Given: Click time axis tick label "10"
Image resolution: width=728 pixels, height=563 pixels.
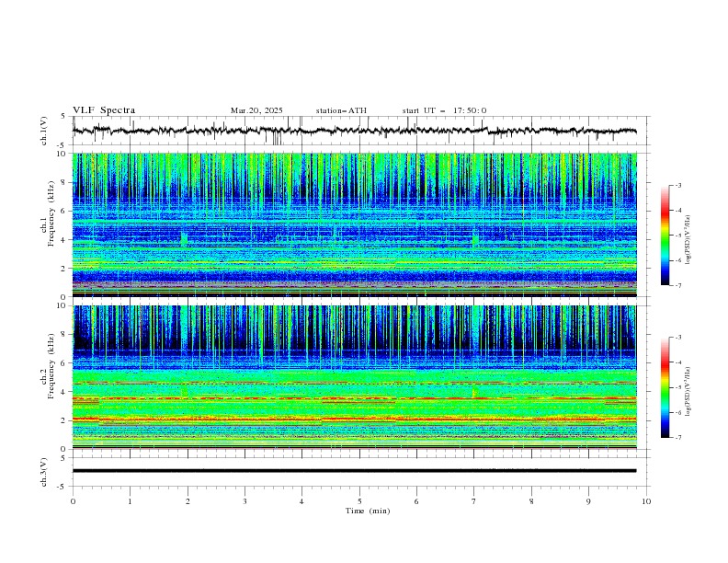Looking at the screenshot, I should pos(646,501).
